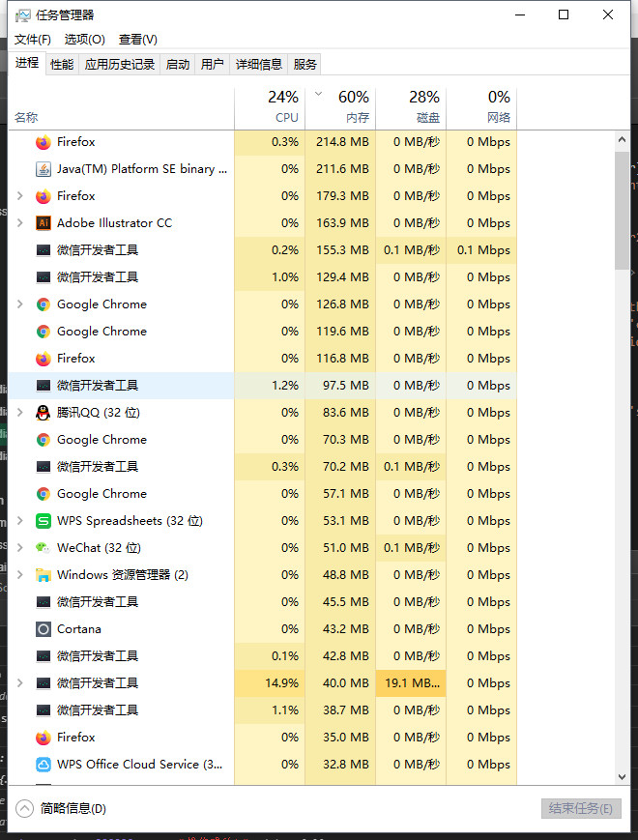Click the Adobe Illustrator CC icon
Viewport: 638px width, 840px height.
click(43, 223)
